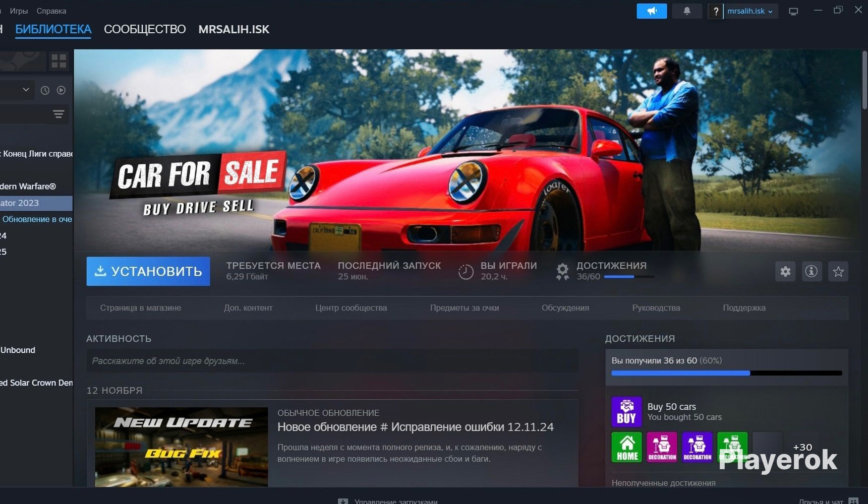Click the Car For Sale hero banner
Screen dimensions: 868x504
coord(467,150)
